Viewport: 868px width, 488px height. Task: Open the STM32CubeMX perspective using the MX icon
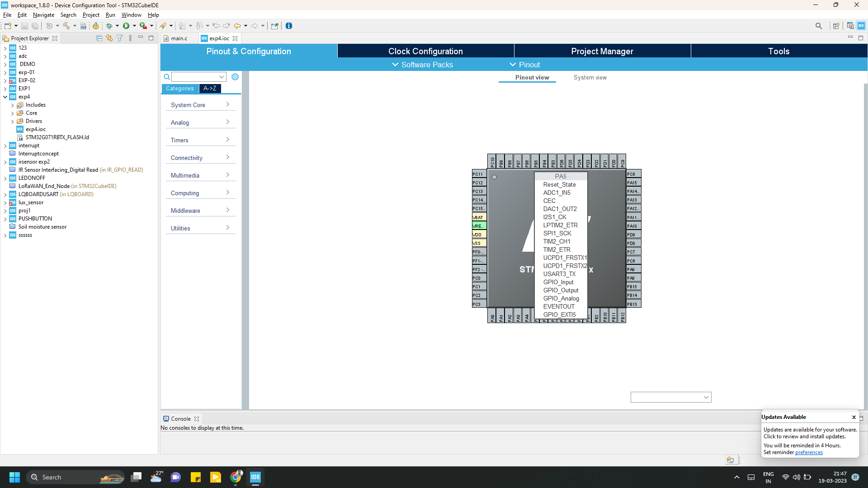pos(861,26)
